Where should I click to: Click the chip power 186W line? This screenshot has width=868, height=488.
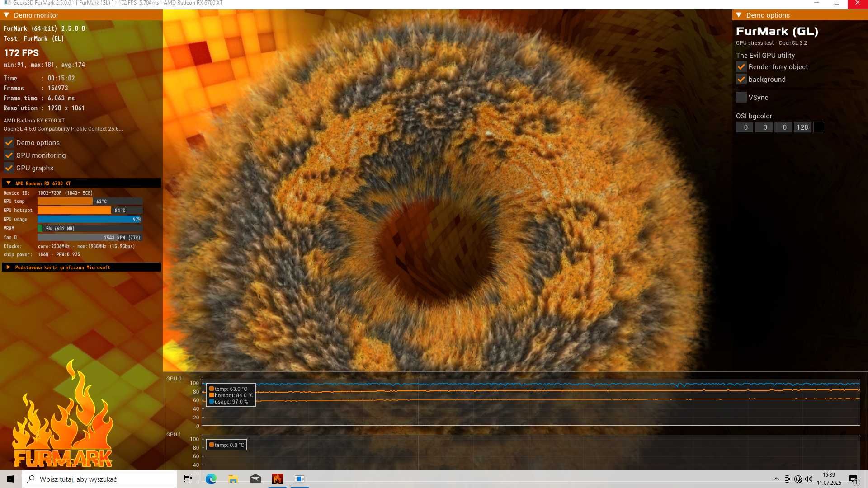pyautogui.click(x=42, y=254)
